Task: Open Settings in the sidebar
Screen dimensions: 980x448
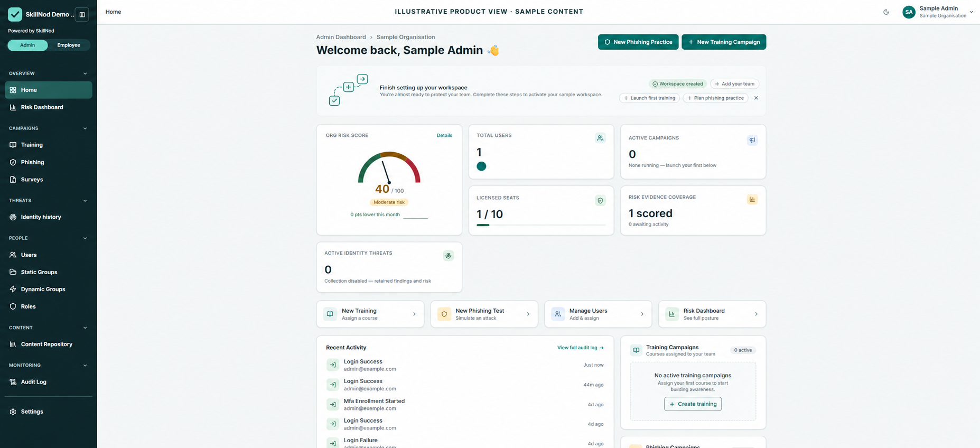Action: (x=49, y=412)
